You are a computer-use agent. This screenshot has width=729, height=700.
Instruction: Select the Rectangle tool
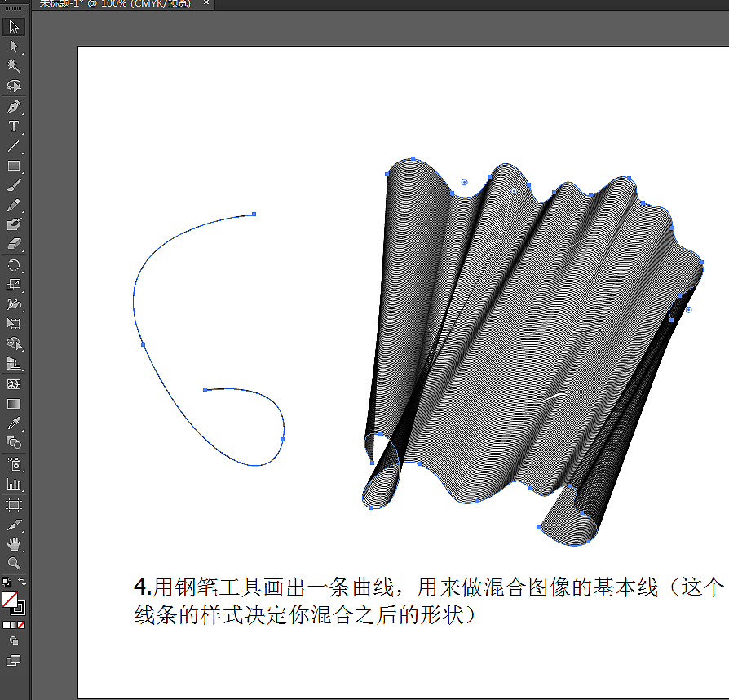[x=14, y=166]
